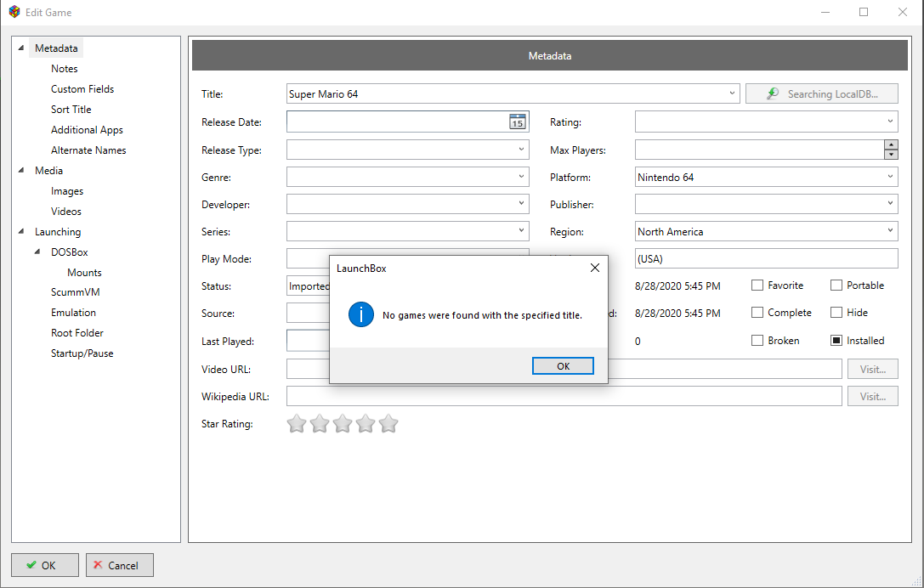Open the Emulation section

pyautogui.click(x=74, y=312)
